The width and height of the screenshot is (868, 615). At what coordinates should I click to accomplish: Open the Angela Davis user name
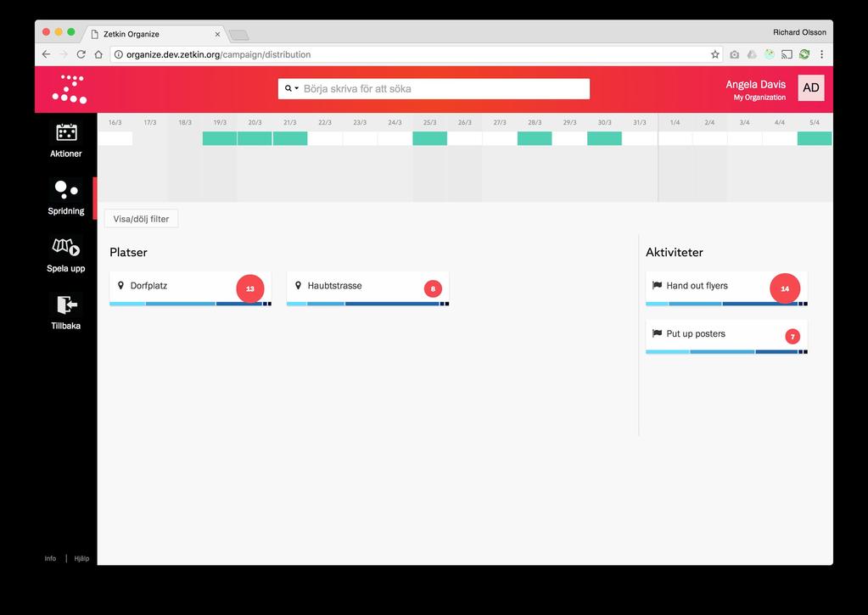(x=756, y=84)
